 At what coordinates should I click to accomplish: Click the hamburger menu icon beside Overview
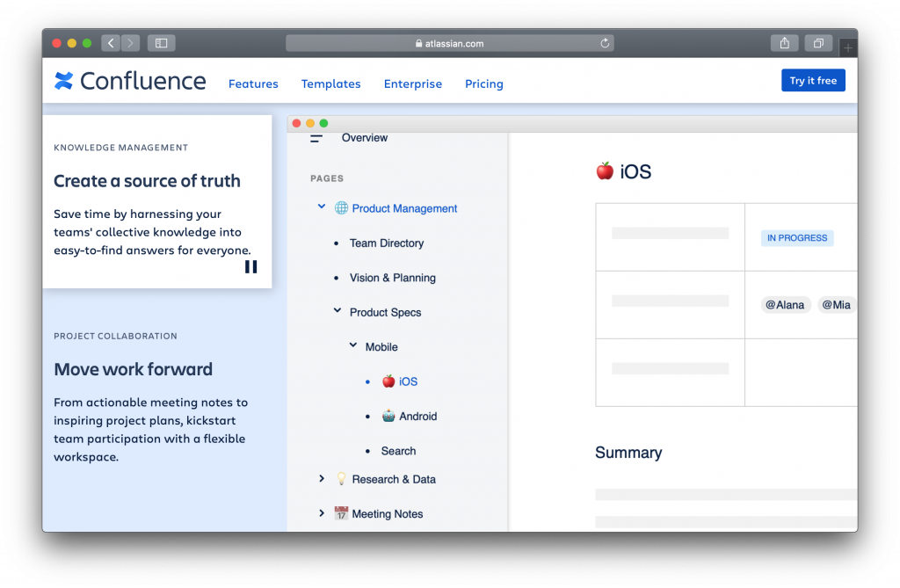(x=316, y=138)
